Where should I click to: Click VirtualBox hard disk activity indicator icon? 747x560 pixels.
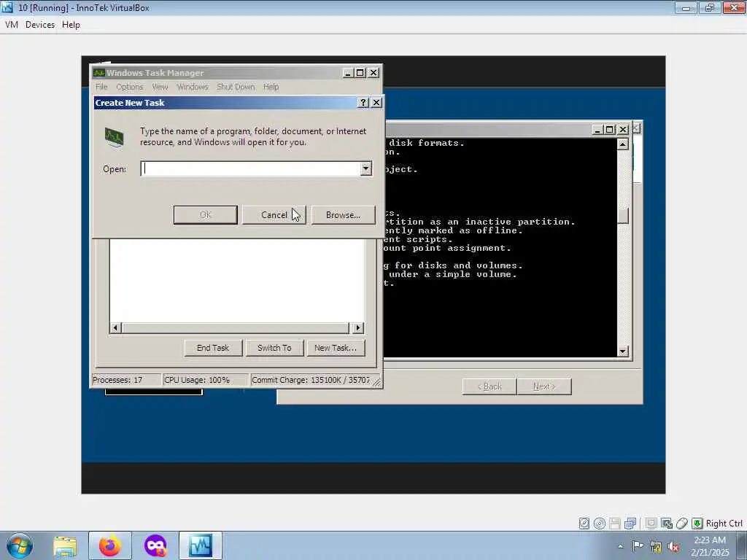584,524
